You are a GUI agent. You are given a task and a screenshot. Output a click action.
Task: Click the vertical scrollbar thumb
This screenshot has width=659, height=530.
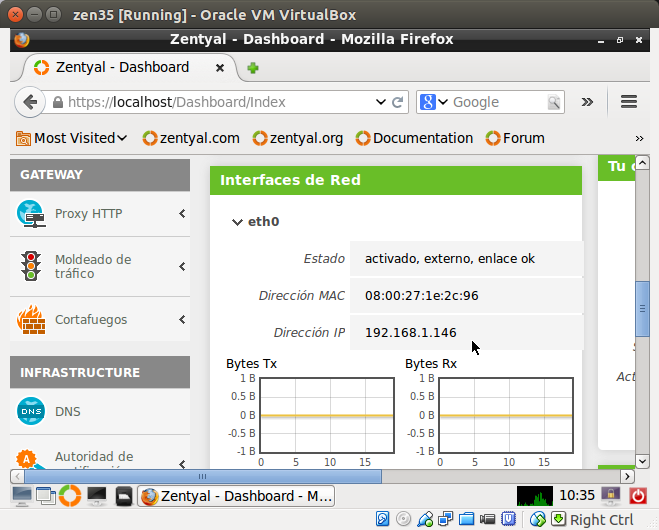coord(642,309)
